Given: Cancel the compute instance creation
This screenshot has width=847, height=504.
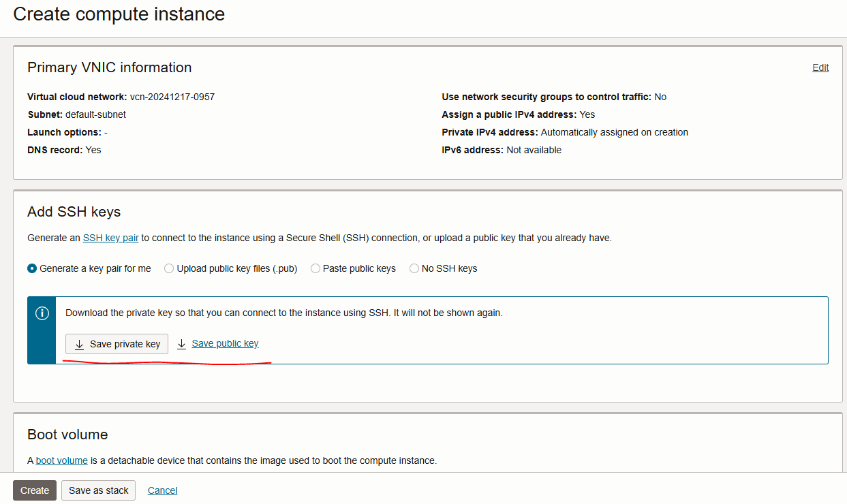Looking at the screenshot, I should pyautogui.click(x=162, y=490).
